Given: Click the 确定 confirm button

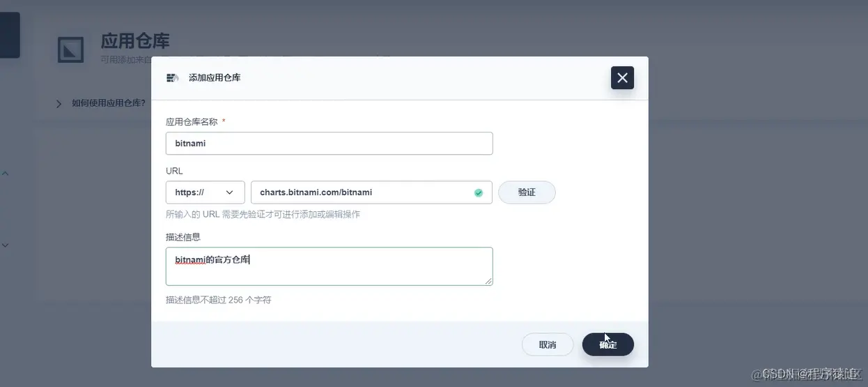Looking at the screenshot, I should pos(608,344).
